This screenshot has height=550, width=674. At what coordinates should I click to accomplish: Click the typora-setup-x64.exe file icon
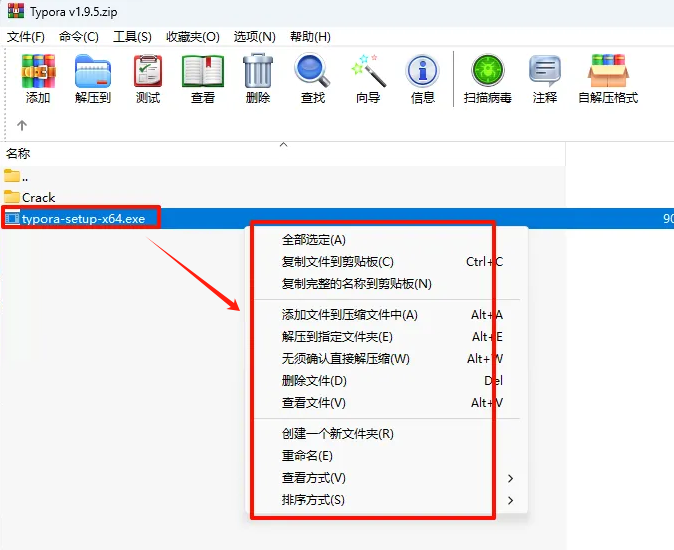click(x=12, y=219)
